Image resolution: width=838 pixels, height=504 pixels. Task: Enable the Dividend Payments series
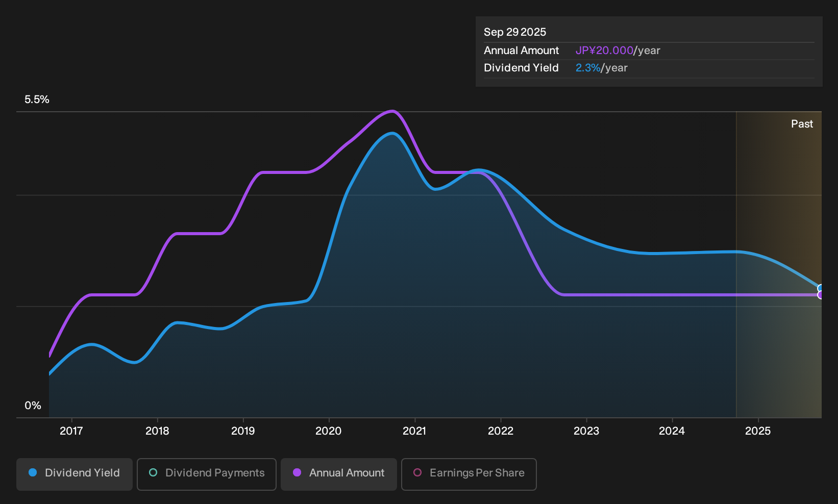[207, 474]
